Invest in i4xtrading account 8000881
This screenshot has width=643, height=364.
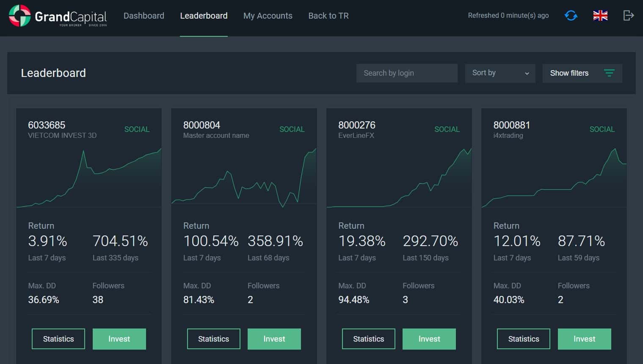(x=585, y=339)
